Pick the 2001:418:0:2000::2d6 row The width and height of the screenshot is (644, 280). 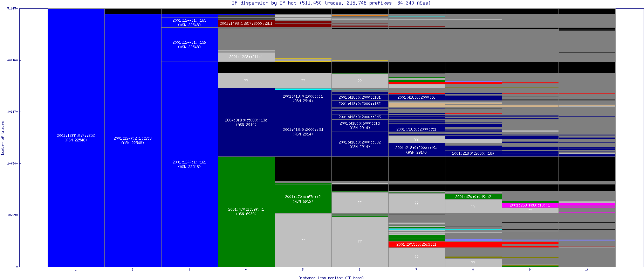360,117
